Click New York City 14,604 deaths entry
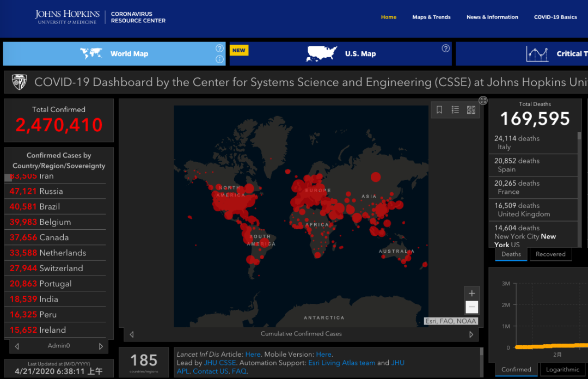The height and width of the screenshot is (379, 588). coord(533,235)
